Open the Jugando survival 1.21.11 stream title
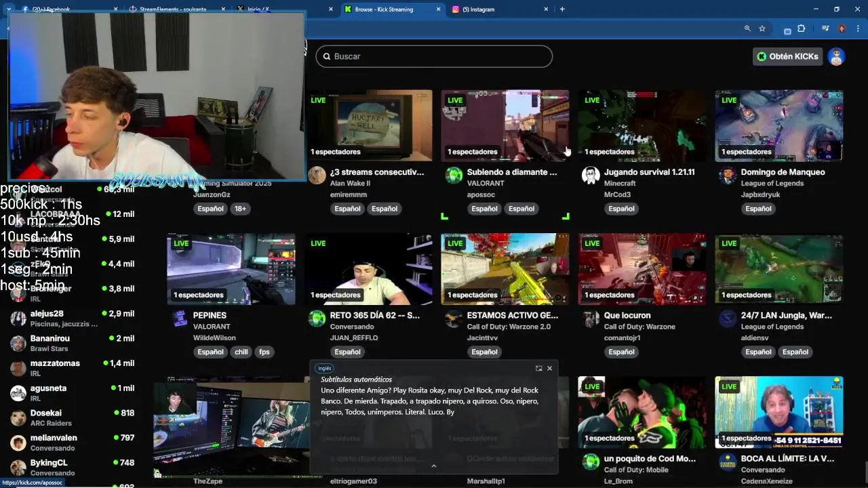 point(649,172)
